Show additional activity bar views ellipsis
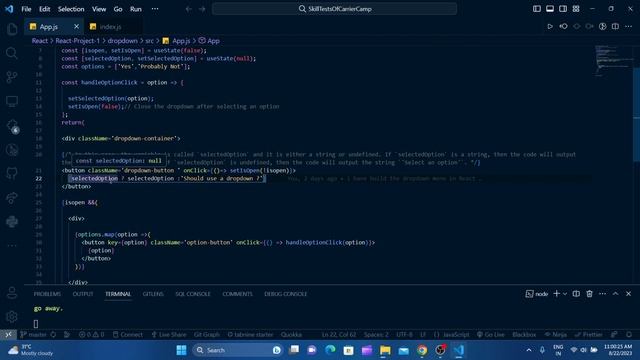The height and width of the screenshot is (360, 640). 12,245
